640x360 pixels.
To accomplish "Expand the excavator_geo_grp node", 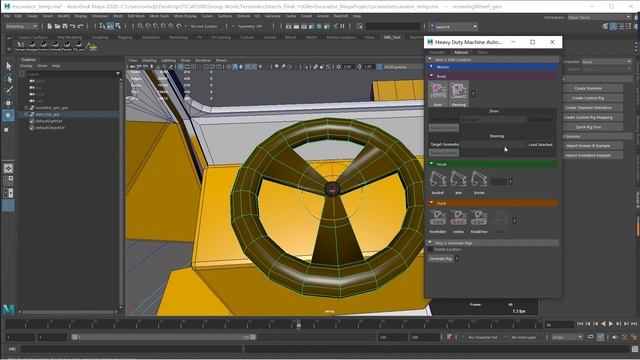I will coord(26,108).
